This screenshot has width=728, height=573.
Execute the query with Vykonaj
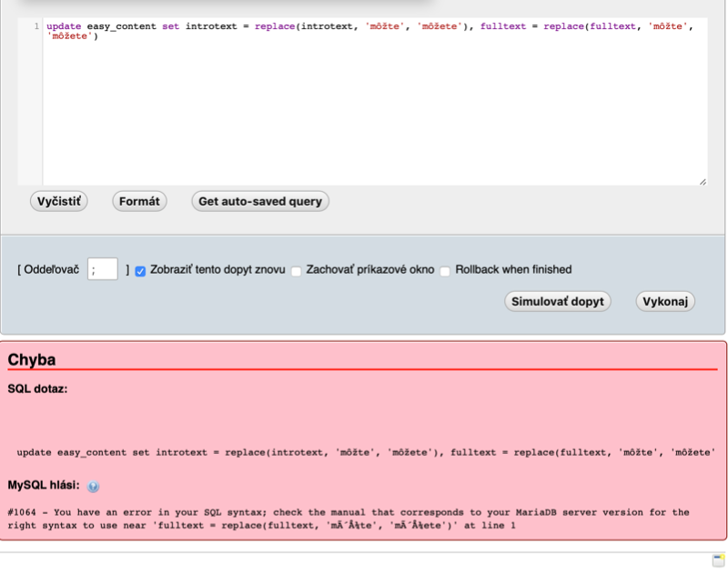[665, 301]
